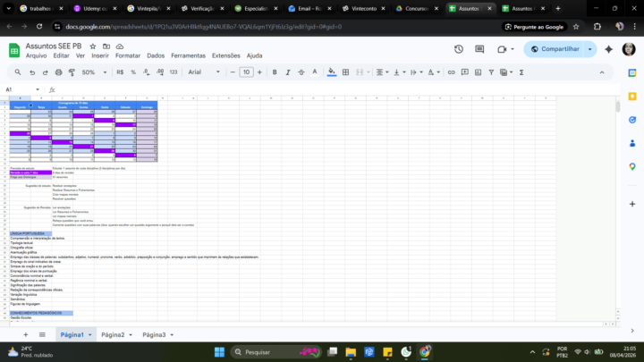Expand the Página1 sheet tab menu arrow
The width and height of the screenshot is (644, 362).
tap(91, 335)
